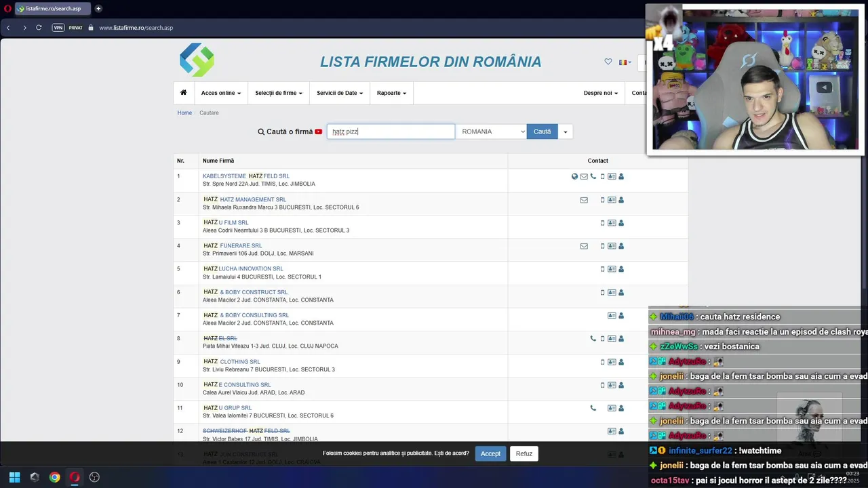Click the mobile icon for HATZ LUCHA INNOVATION SRL
This screenshot has width=868, height=488.
(602, 269)
